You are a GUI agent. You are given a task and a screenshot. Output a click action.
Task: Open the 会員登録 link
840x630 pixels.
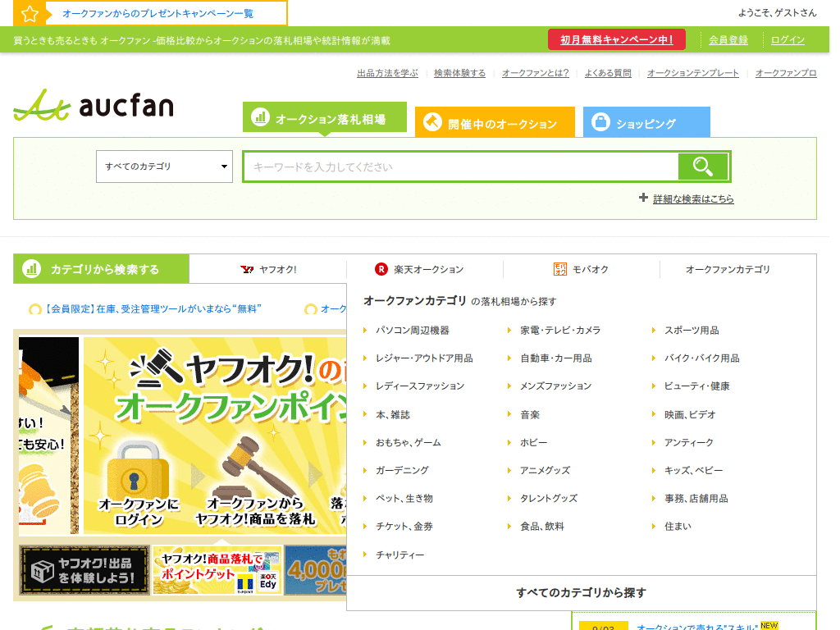click(x=728, y=40)
